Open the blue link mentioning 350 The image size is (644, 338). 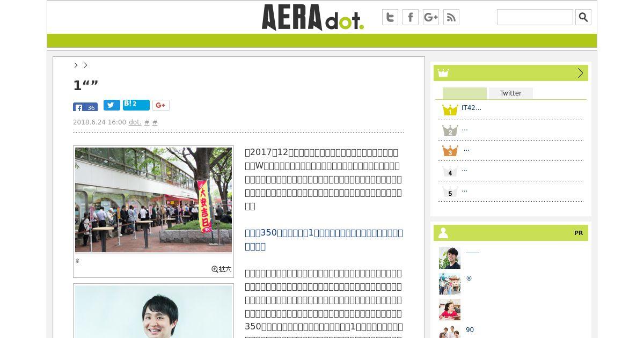tap(324, 240)
